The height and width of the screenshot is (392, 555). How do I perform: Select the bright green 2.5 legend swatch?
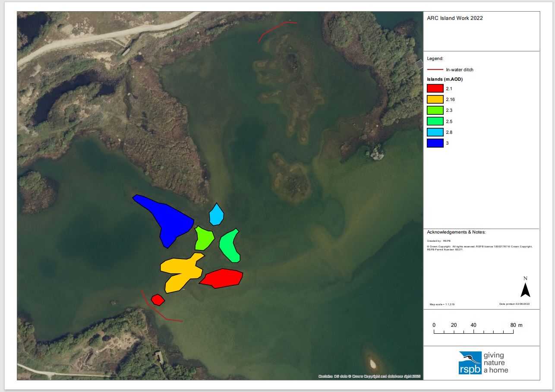(435, 121)
